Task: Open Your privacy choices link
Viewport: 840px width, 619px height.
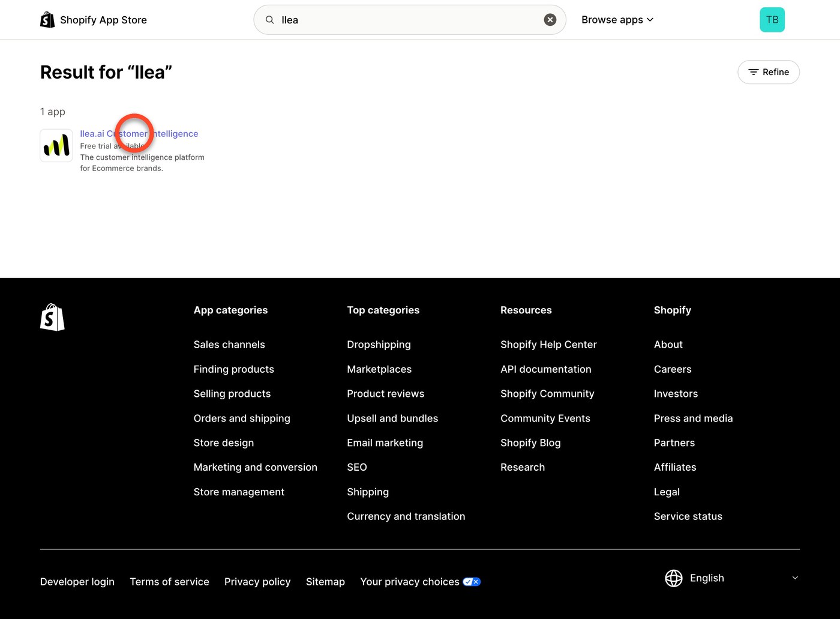Action: click(420, 582)
